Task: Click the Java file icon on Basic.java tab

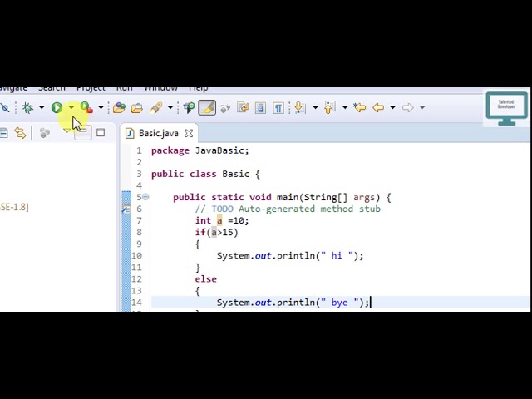Action: click(x=130, y=133)
